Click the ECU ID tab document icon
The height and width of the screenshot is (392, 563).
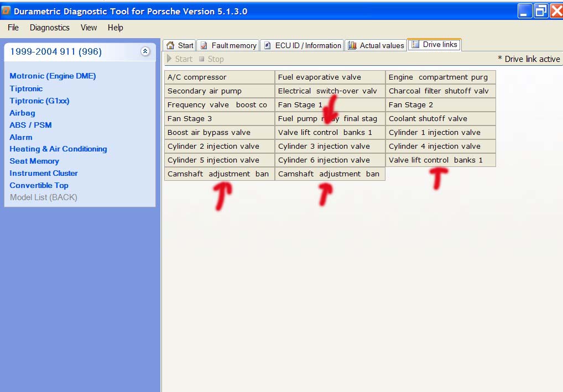tap(267, 45)
